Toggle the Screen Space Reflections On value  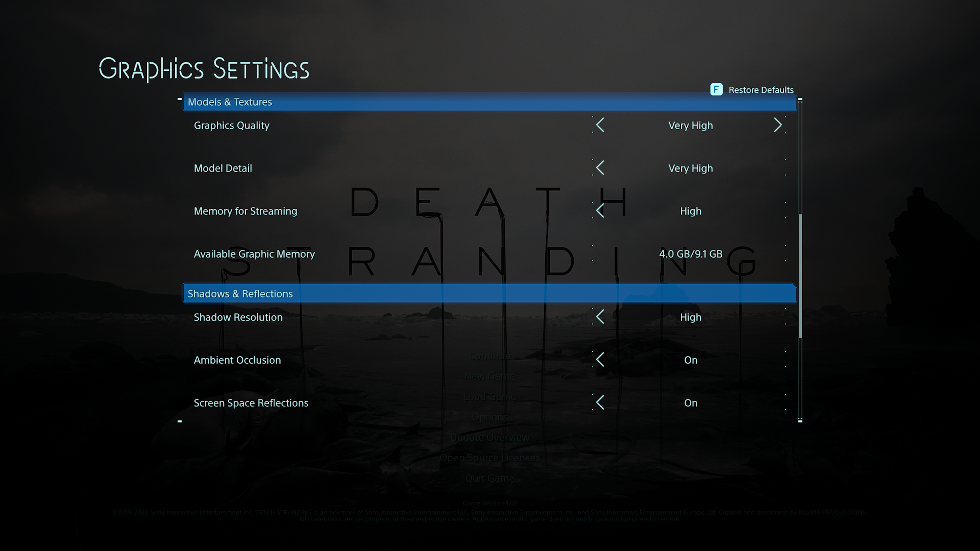click(x=691, y=403)
